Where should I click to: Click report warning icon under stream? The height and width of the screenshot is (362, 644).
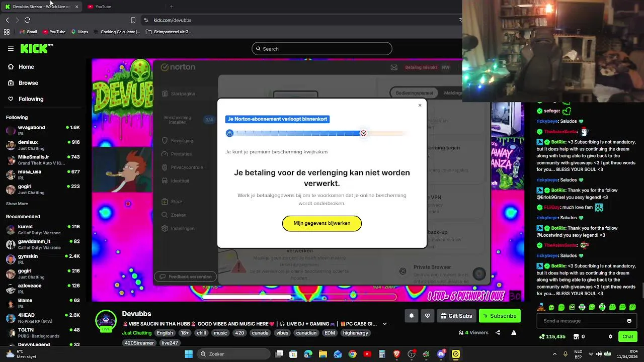pyautogui.click(x=514, y=332)
